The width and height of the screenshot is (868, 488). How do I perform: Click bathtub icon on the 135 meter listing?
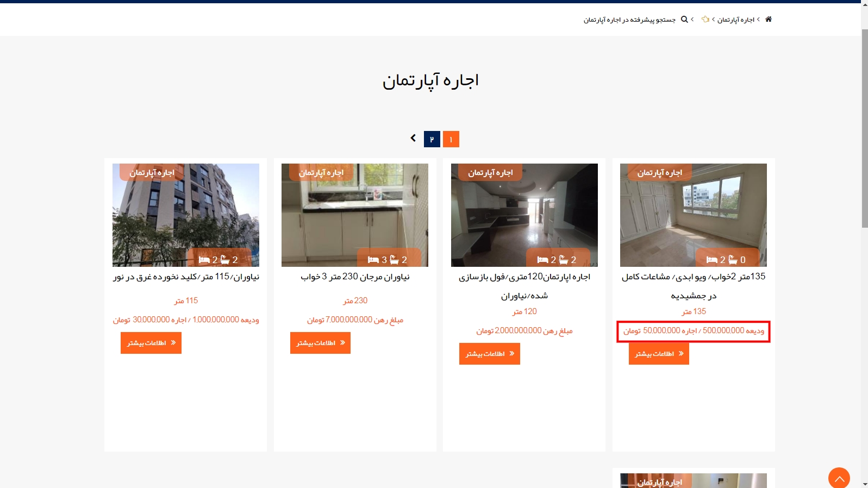[x=733, y=260]
